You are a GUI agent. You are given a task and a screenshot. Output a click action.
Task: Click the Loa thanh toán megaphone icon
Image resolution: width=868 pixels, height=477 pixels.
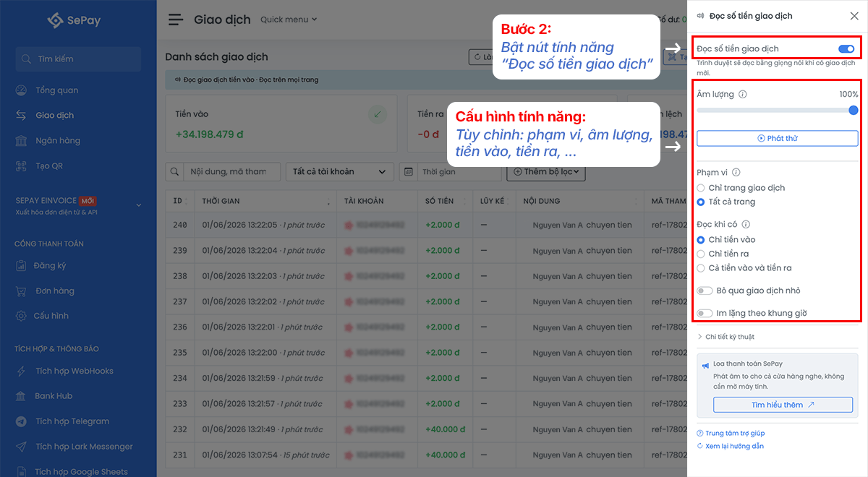click(x=705, y=366)
